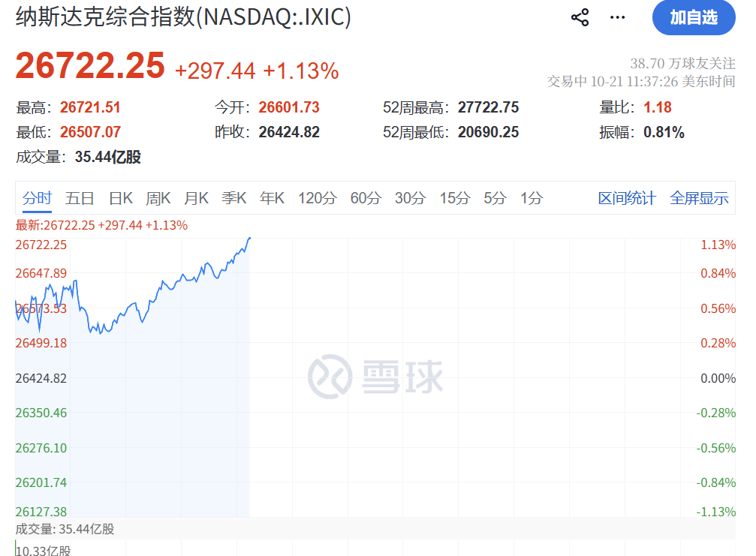The image size is (756, 556).
Task: Switch to the 1分 interval
Action: 532,198
